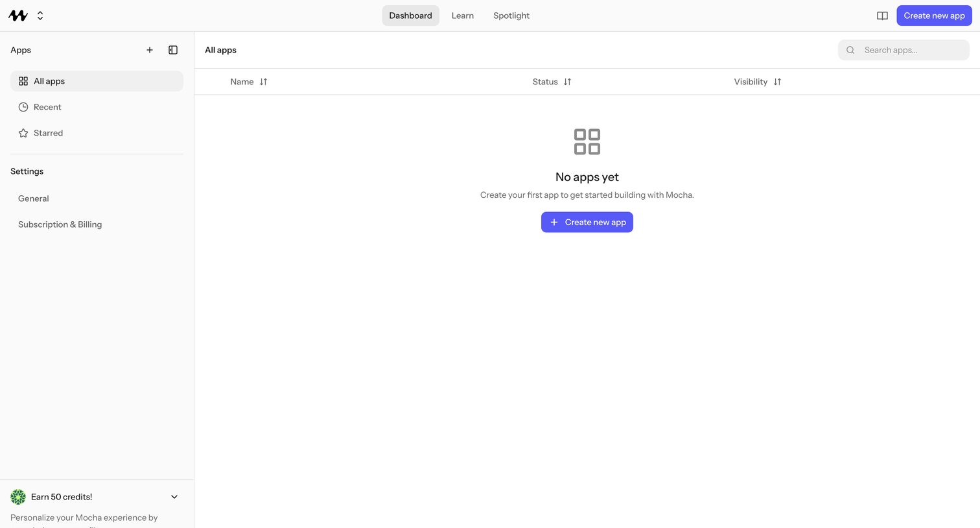
Task: Click the Mocha logo icon
Action: coord(18,16)
